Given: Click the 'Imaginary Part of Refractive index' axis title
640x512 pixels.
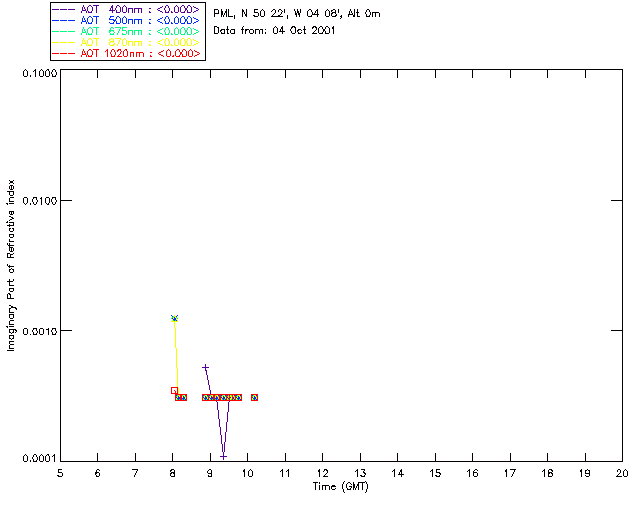Looking at the screenshot, I should [x=11, y=265].
